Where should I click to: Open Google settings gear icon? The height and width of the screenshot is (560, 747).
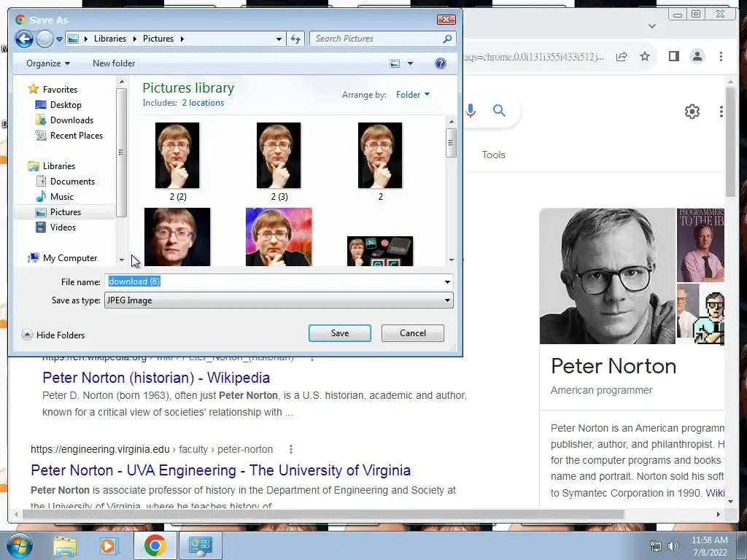(692, 112)
